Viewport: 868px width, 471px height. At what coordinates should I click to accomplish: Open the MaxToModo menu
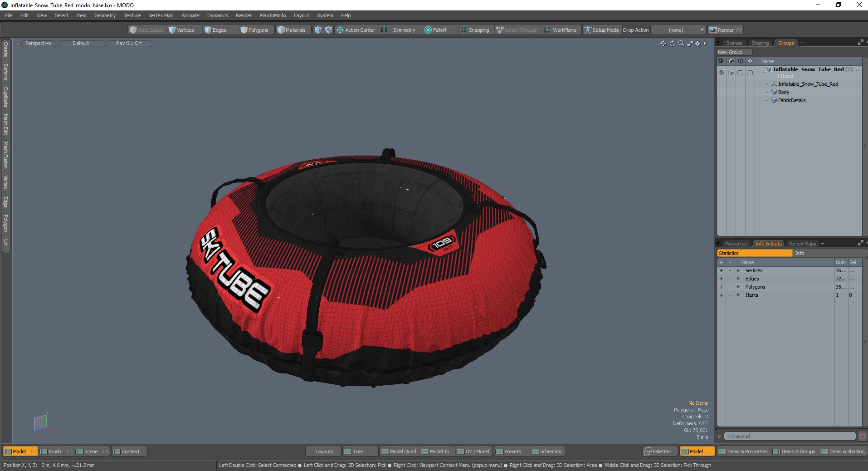coord(273,15)
